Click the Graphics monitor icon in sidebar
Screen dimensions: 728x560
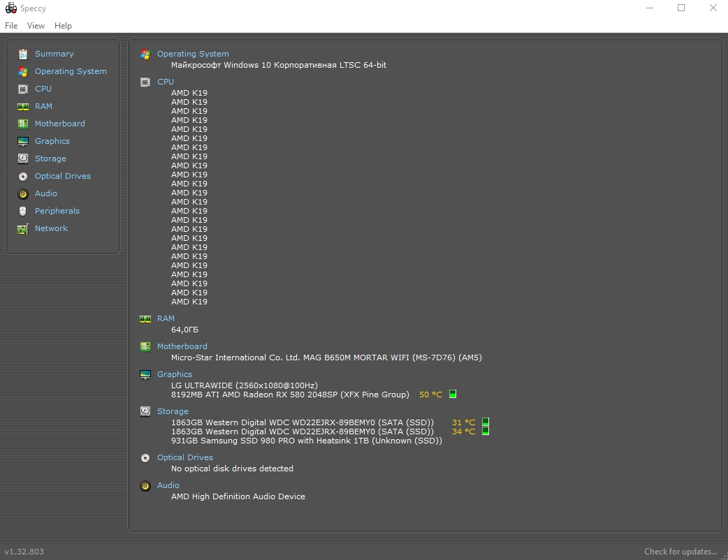click(x=23, y=142)
